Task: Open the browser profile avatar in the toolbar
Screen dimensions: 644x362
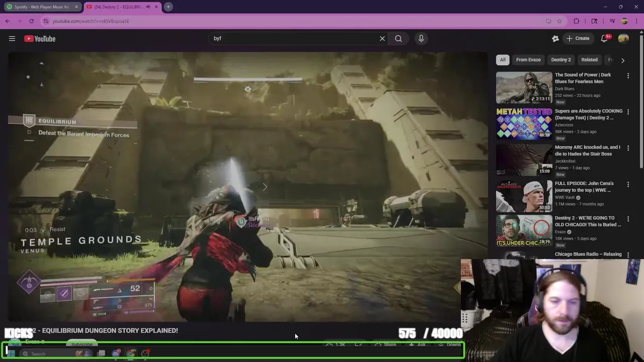Action: (624, 21)
